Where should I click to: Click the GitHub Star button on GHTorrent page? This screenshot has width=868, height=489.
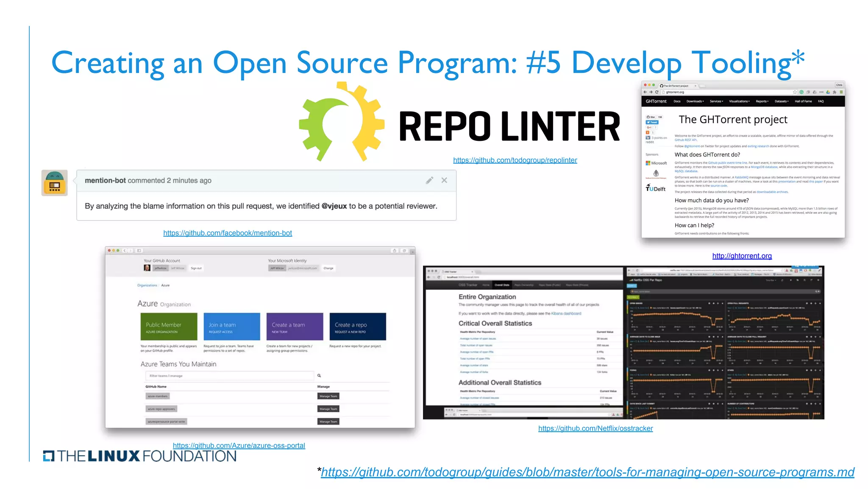coord(651,117)
